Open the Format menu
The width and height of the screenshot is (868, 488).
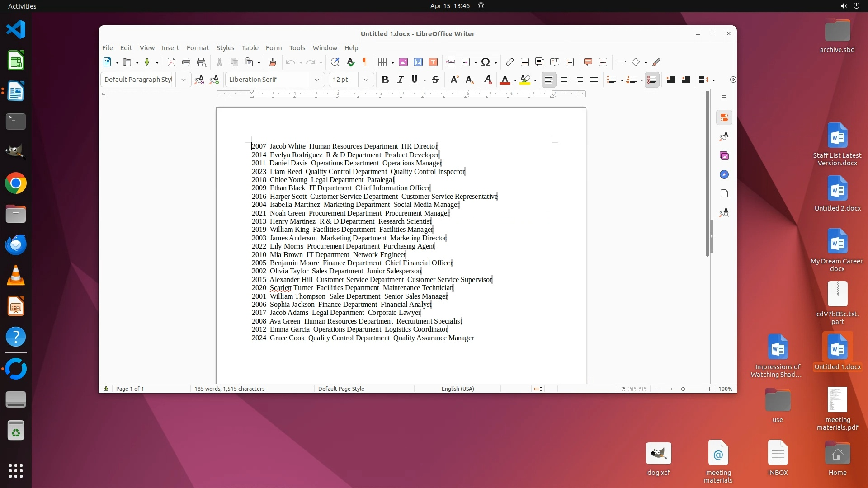198,48
